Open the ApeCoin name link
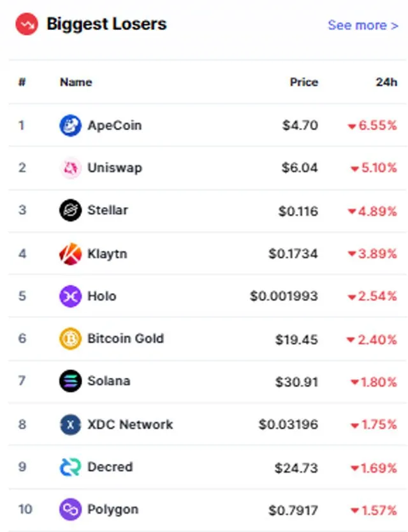The image size is (408, 532). (114, 126)
